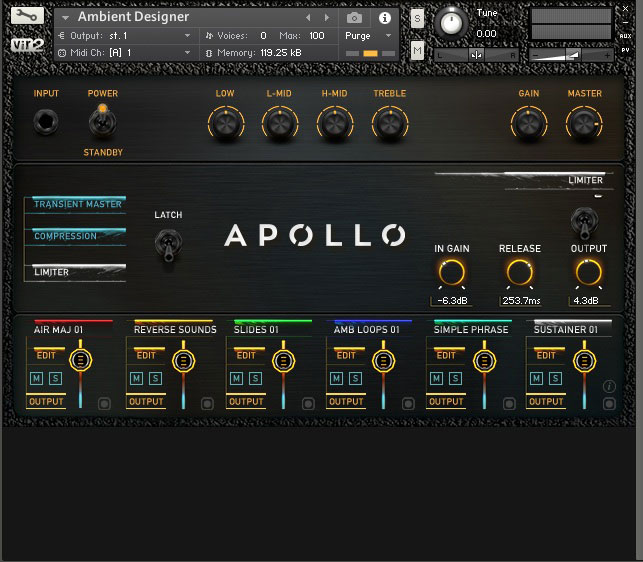This screenshot has height=562, width=643.
Task: Click the small info icon near SUSTAINER 01
Action: coord(609,386)
